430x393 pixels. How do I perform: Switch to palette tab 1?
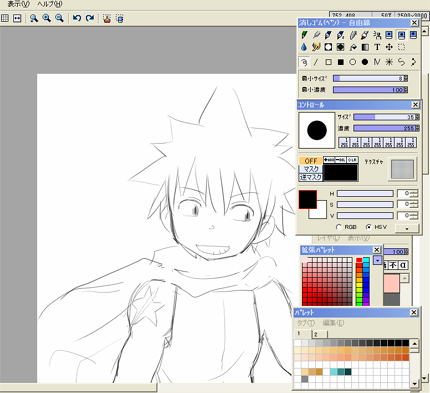tap(303, 334)
